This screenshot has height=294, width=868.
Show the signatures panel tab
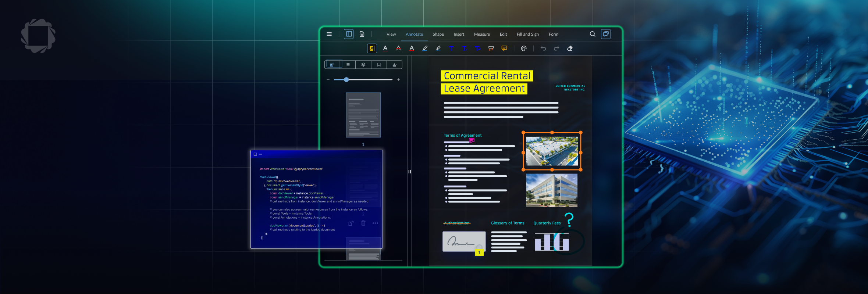pos(394,65)
